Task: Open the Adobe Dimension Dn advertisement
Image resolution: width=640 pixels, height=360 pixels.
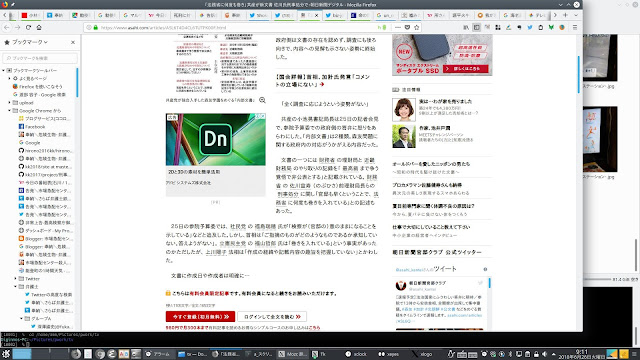Action: [x=216, y=140]
